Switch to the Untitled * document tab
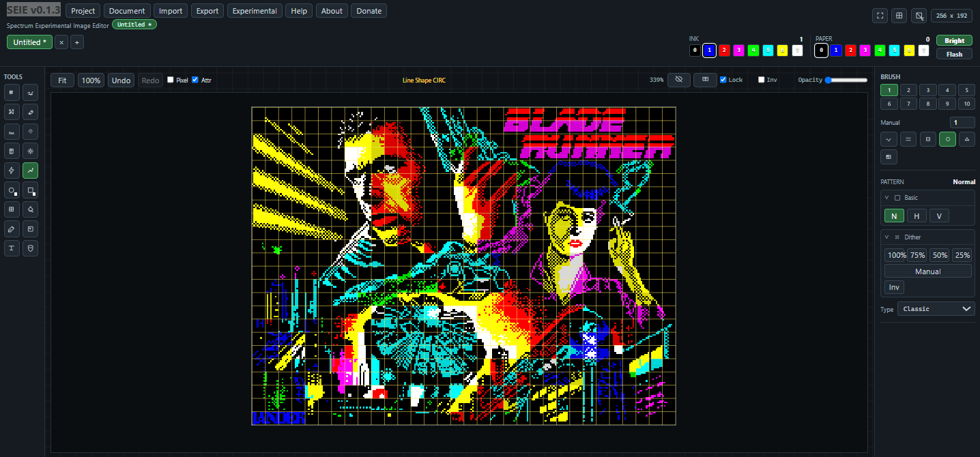 tap(30, 42)
